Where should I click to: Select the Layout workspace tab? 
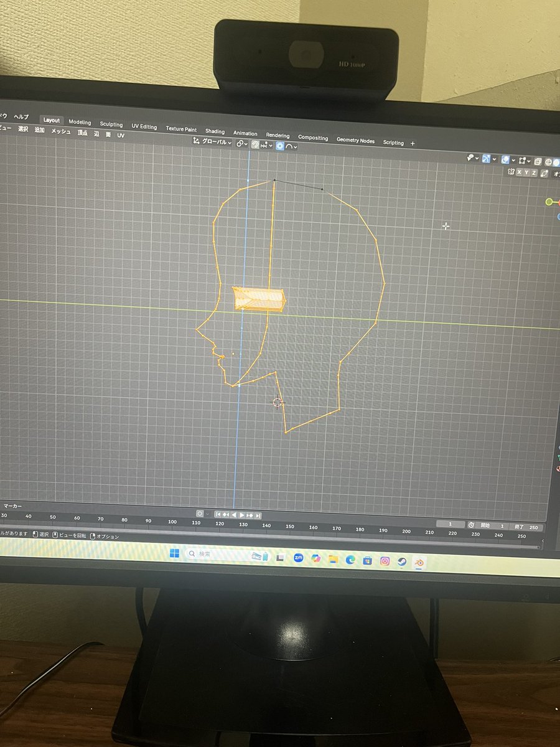click(x=52, y=120)
